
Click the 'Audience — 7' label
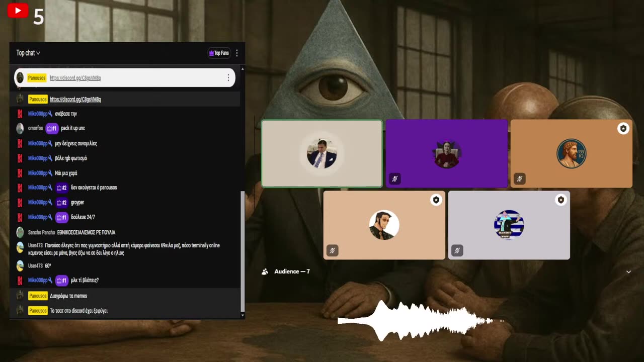(x=292, y=271)
